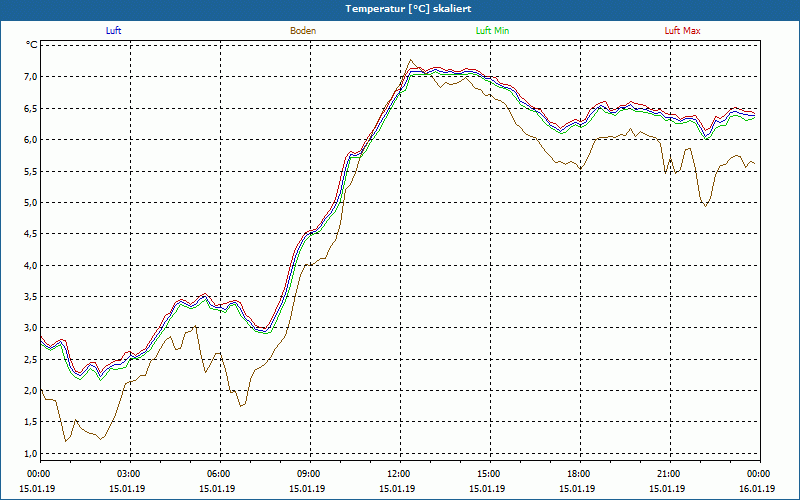800x500 pixels.
Task: Click the '4,0' y-axis tick label
Action: [31, 265]
